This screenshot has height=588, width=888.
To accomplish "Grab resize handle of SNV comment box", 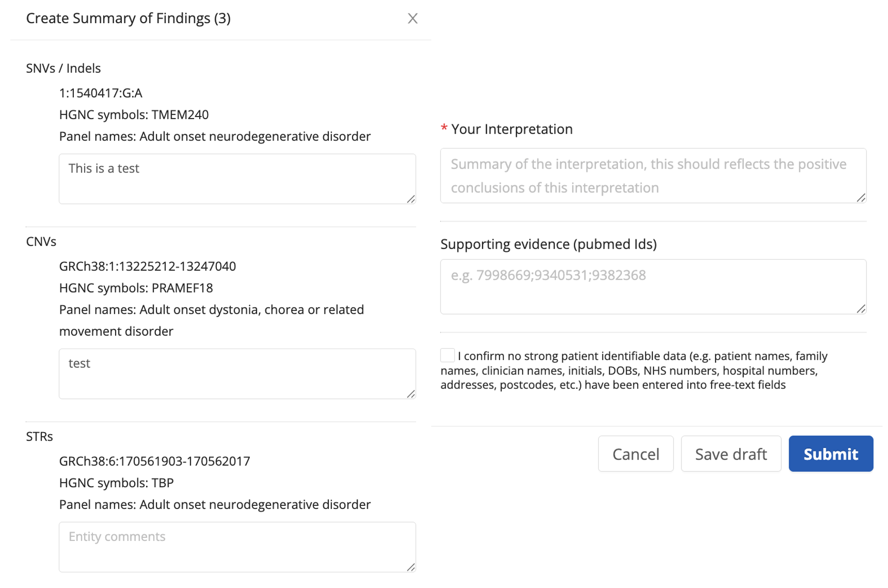I will click(x=411, y=199).
